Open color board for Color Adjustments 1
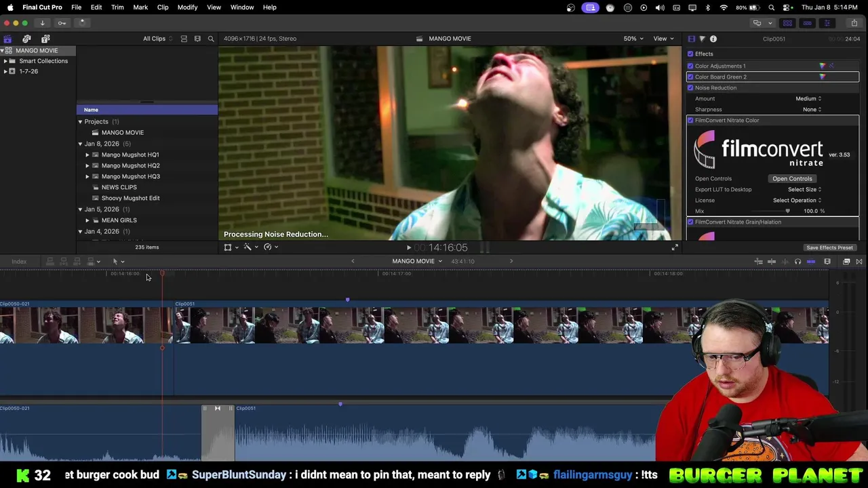 coord(823,66)
